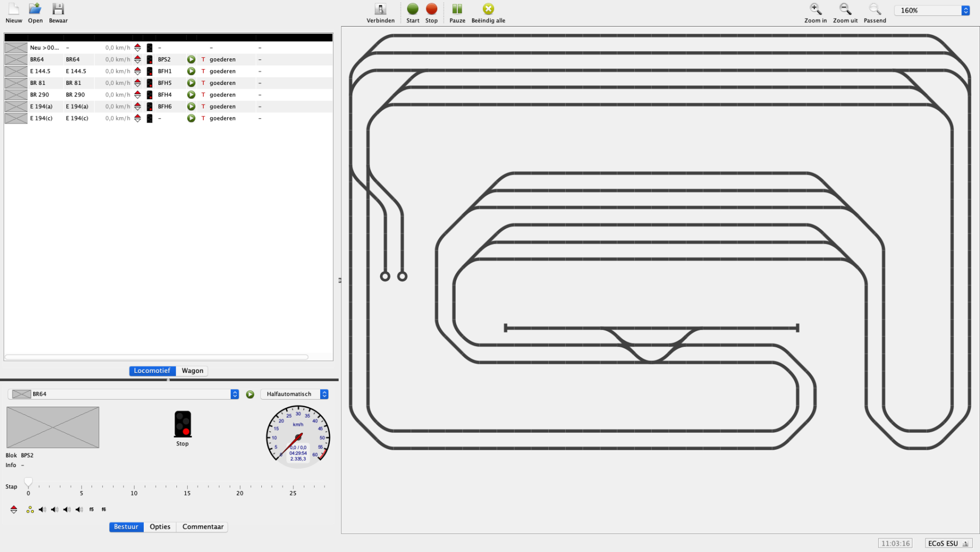Click the Open file icon
Viewport: 980px width, 552px height.
tap(35, 9)
